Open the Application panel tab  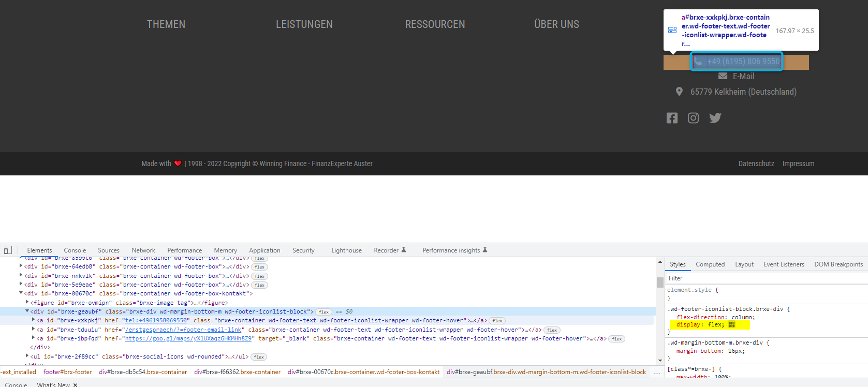coord(264,250)
